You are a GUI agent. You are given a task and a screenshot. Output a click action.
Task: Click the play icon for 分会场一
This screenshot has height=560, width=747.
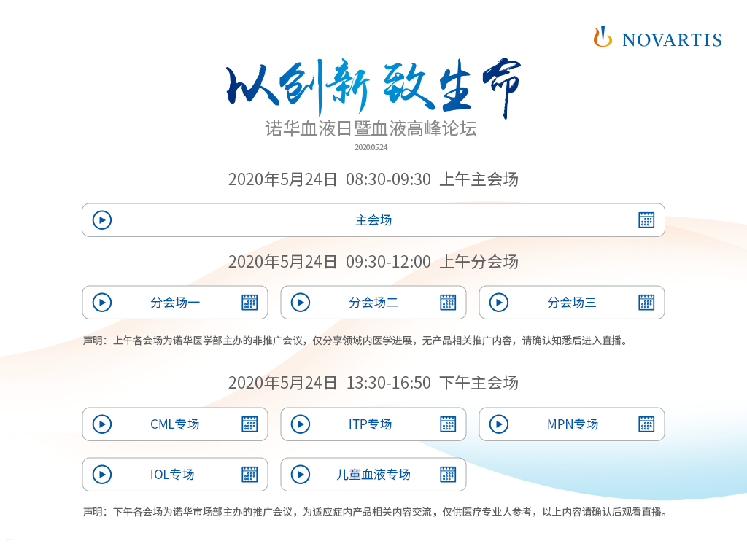coord(102,303)
